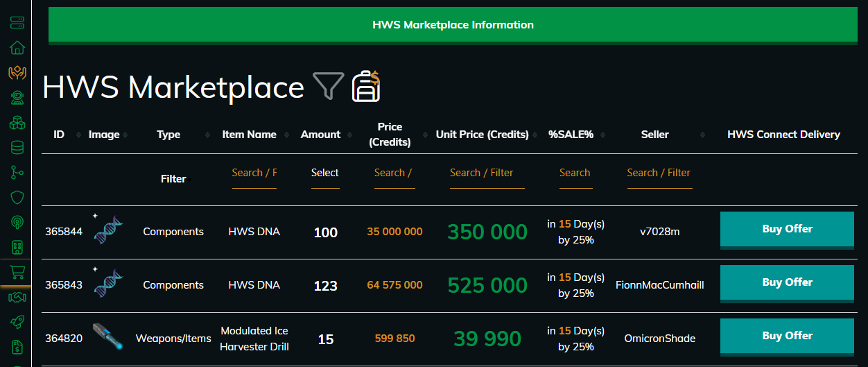Click the funnel filter icon beside the title
The width and height of the screenshot is (868, 367).
pyautogui.click(x=328, y=87)
